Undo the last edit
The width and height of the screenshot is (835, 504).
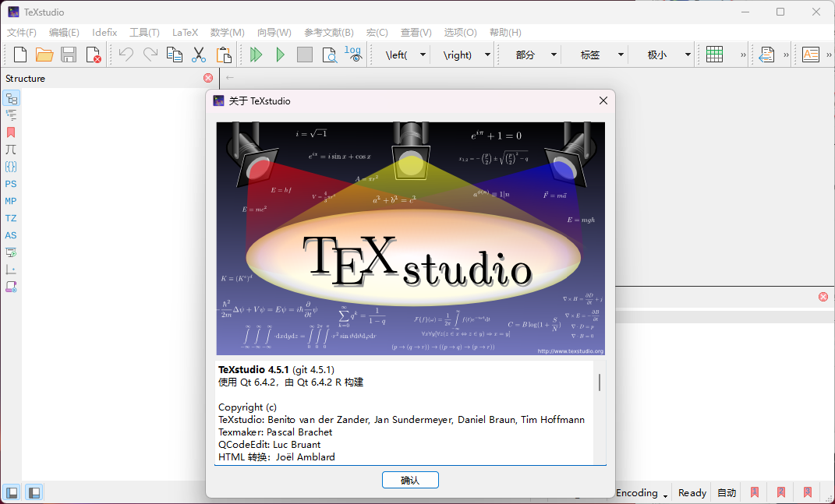click(126, 55)
